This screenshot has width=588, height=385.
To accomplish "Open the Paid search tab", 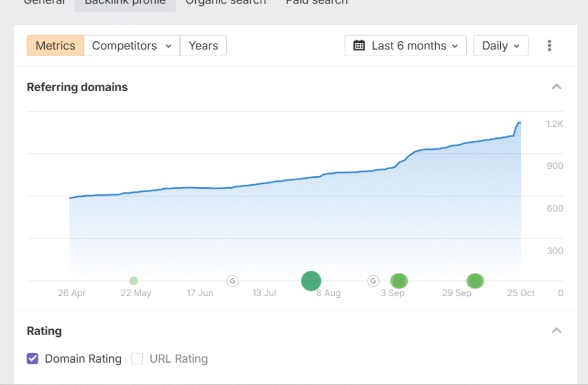I will point(316,3).
